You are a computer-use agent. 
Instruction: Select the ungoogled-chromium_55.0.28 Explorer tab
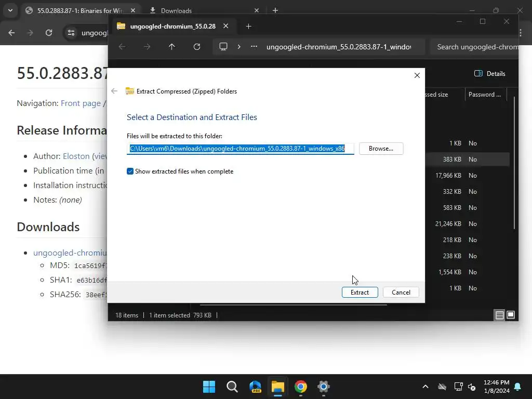(x=172, y=26)
